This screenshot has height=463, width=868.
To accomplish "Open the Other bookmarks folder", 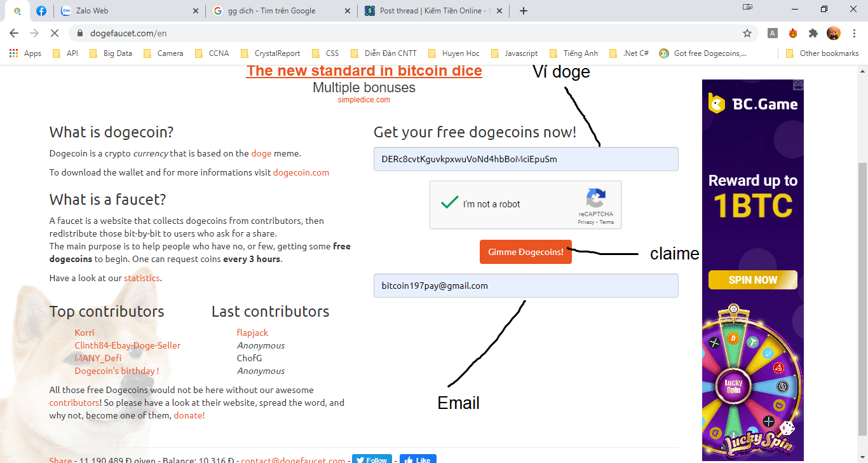I will click(x=822, y=53).
